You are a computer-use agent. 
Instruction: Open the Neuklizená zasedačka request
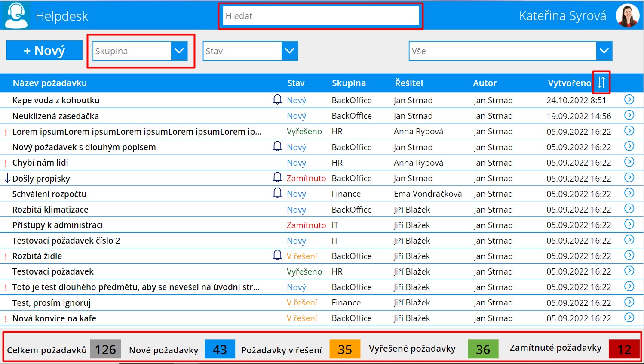[x=55, y=116]
